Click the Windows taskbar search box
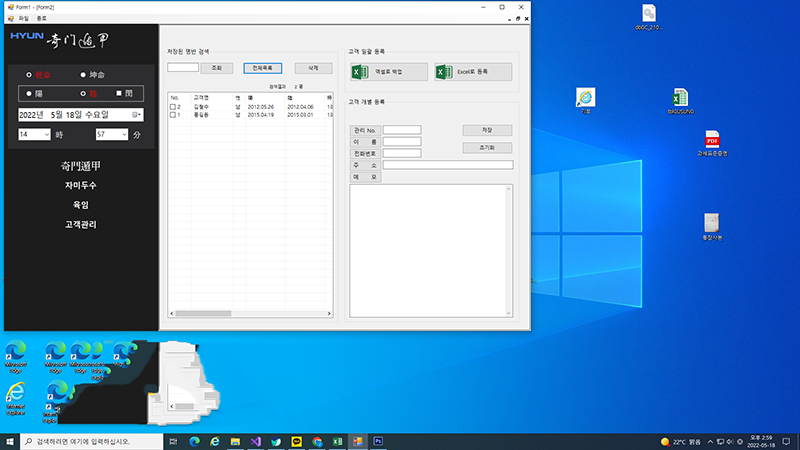800x450 pixels. 92,441
